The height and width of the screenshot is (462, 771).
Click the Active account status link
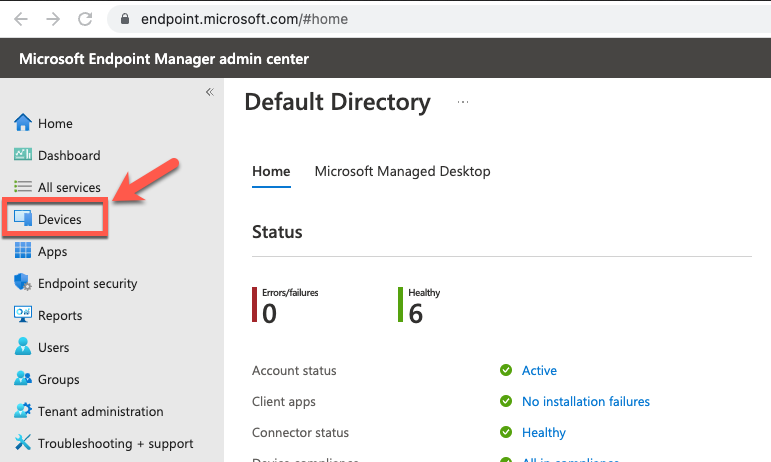click(539, 371)
